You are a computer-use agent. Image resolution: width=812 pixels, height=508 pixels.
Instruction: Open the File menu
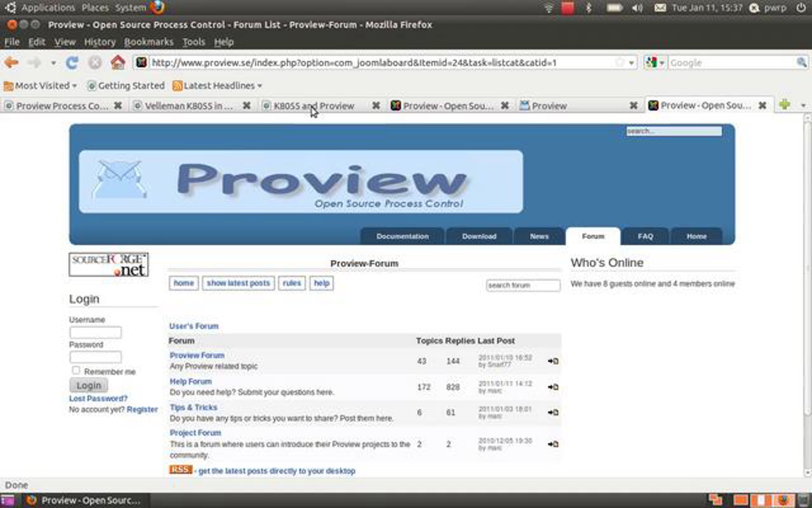[x=12, y=42]
